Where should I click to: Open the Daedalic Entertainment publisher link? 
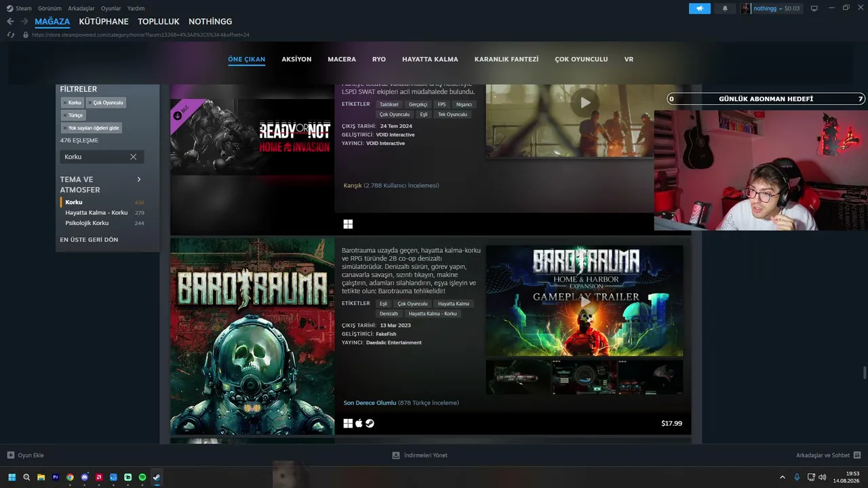394,343
